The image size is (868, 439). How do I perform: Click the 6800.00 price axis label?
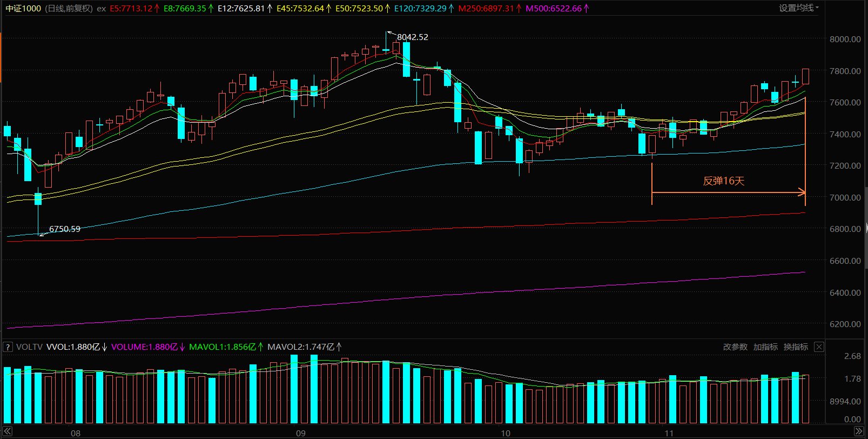pyautogui.click(x=845, y=229)
